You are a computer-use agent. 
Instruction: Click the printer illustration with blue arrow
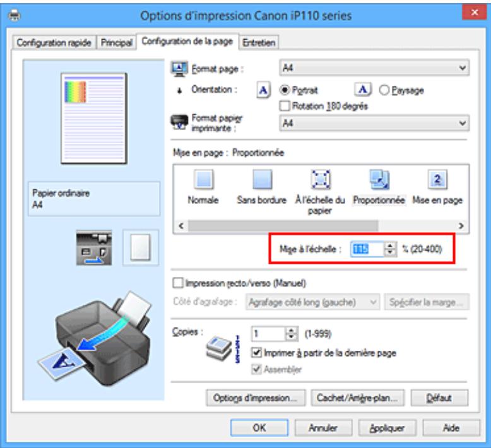[x=95, y=338]
